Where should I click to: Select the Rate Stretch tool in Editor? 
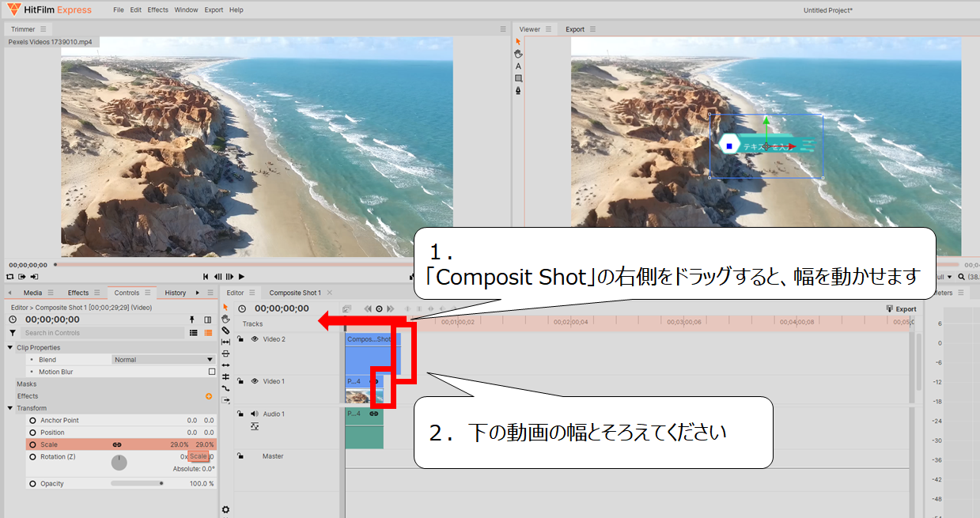pos(225,388)
